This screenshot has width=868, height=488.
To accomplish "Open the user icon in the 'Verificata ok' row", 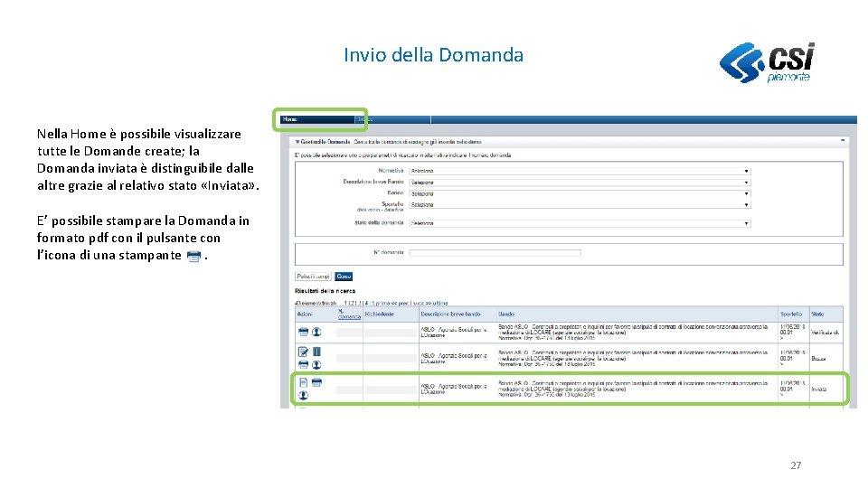I will coord(316,332).
